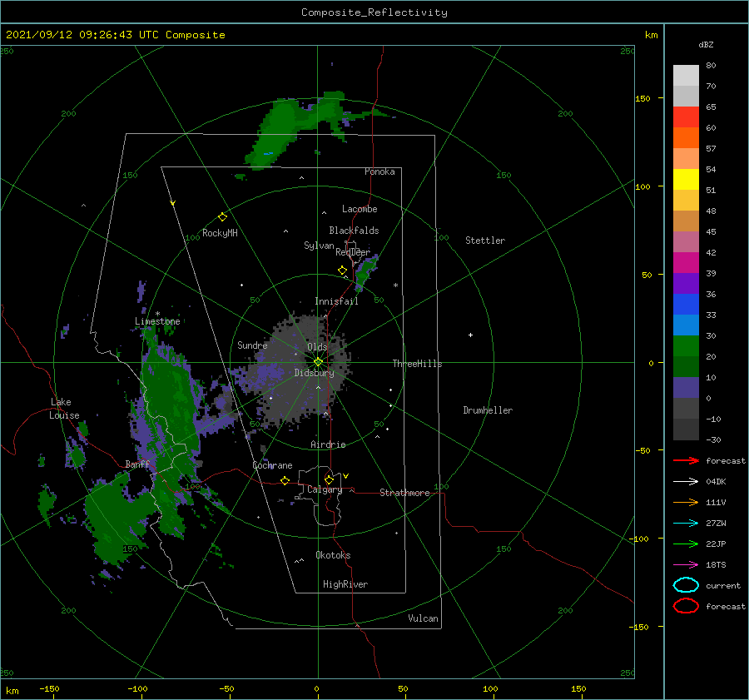Select the Sundre label
This screenshot has width=749, height=700.
[x=252, y=345]
